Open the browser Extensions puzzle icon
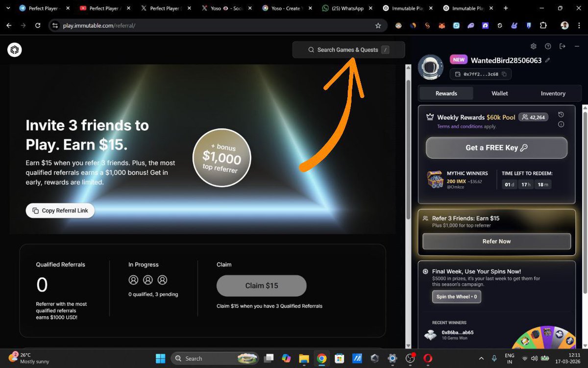 click(x=543, y=26)
